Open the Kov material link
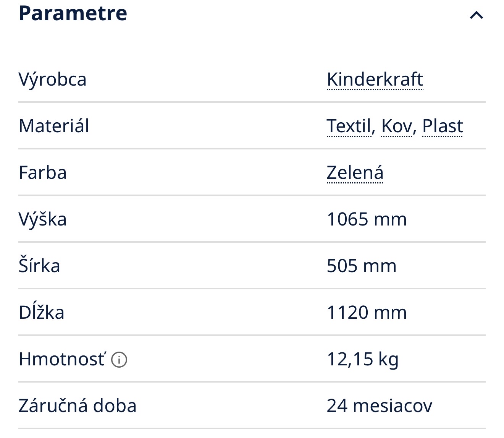Screen dimensions: 504x438 pyautogui.click(x=397, y=126)
